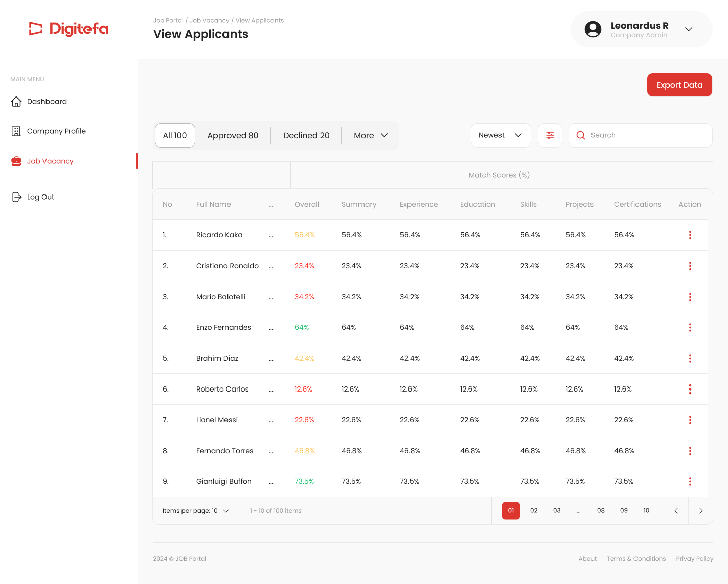Click applicant name Gianluigi Buffon
Screen dimensions: 728x584
point(224,482)
